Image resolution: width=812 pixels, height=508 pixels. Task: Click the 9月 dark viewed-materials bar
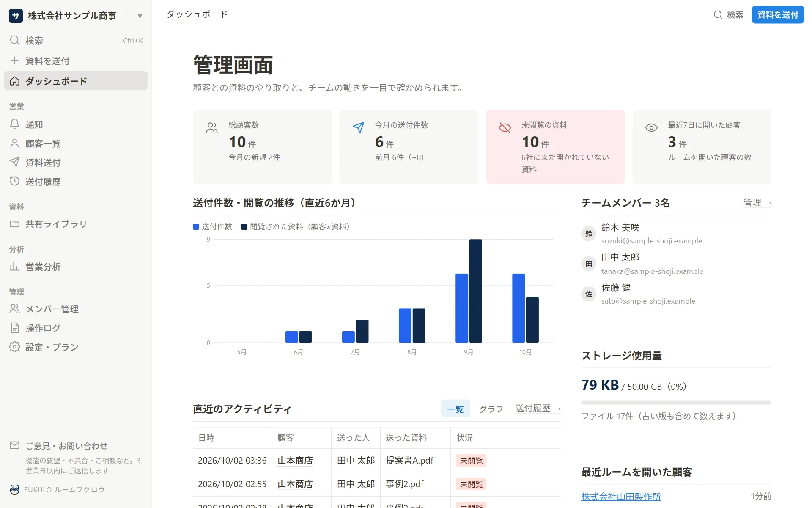click(x=476, y=291)
